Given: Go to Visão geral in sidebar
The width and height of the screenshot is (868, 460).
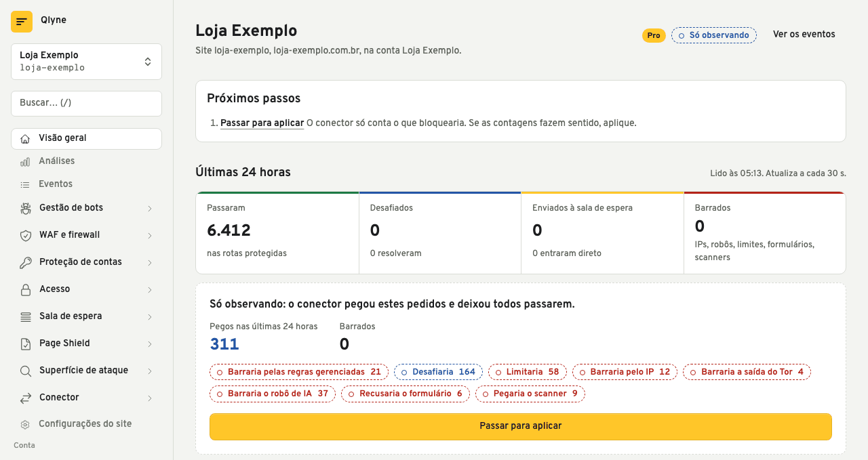Looking at the screenshot, I should pyautogui.click(x=86, y=138).
